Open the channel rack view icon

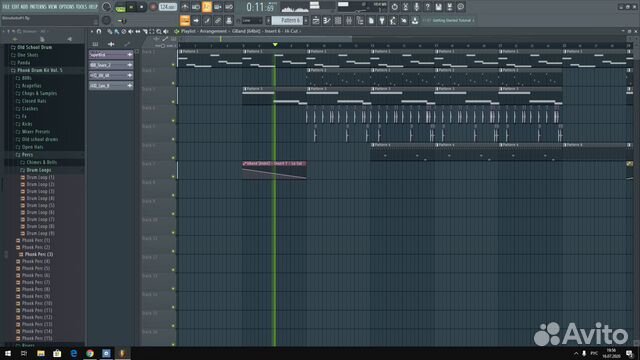[338, 20]
